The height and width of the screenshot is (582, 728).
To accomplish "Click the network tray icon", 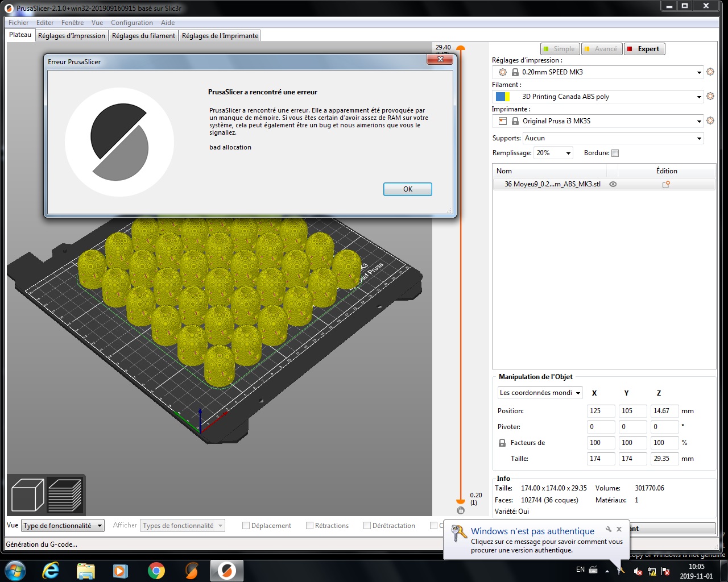I will (x=652, y=571).
